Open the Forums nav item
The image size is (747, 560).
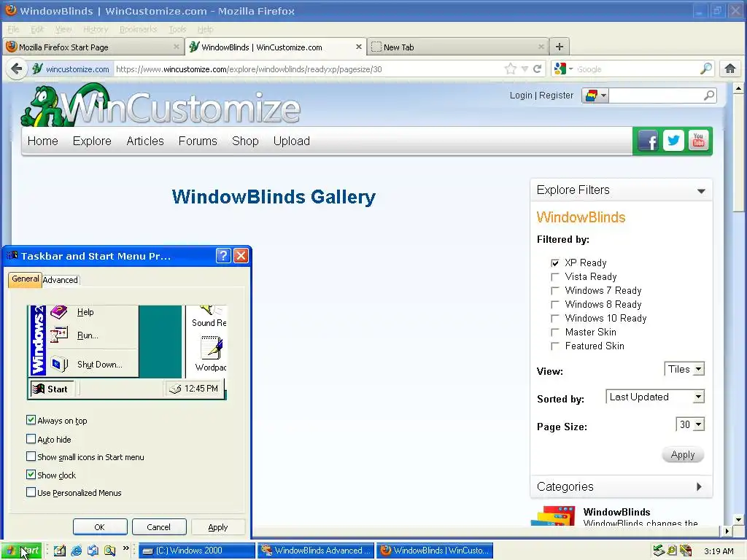(x=198, y=141)
